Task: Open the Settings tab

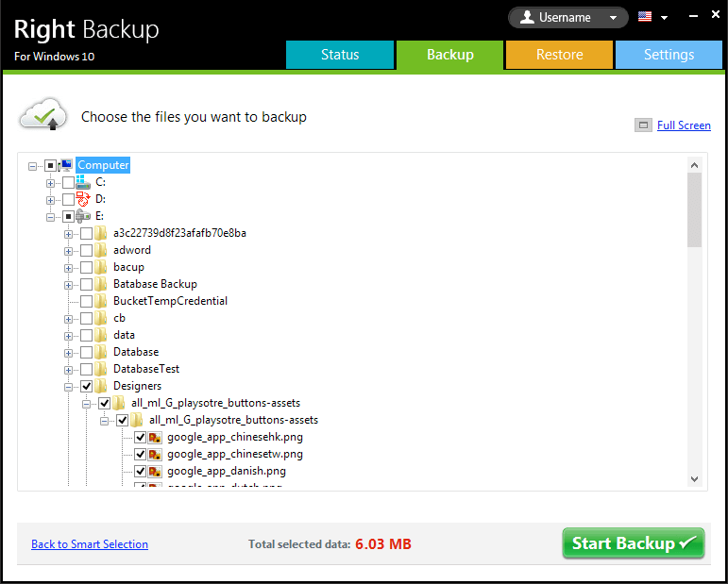Action: click(669, 55)
